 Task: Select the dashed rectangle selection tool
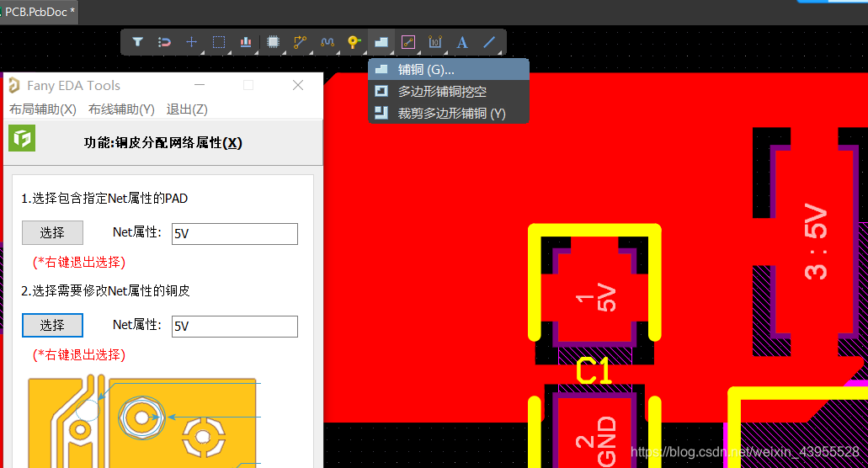(x=219, y=41)
